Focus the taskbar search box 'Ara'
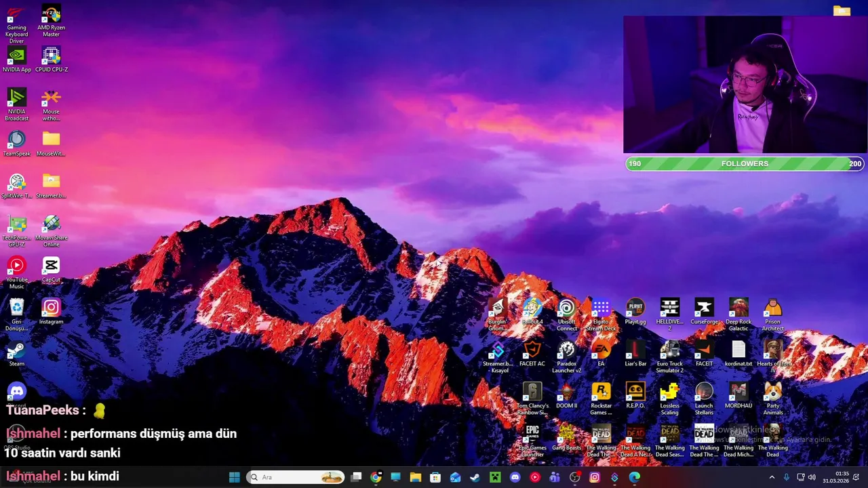868x488 pixels. click(295, 477)
